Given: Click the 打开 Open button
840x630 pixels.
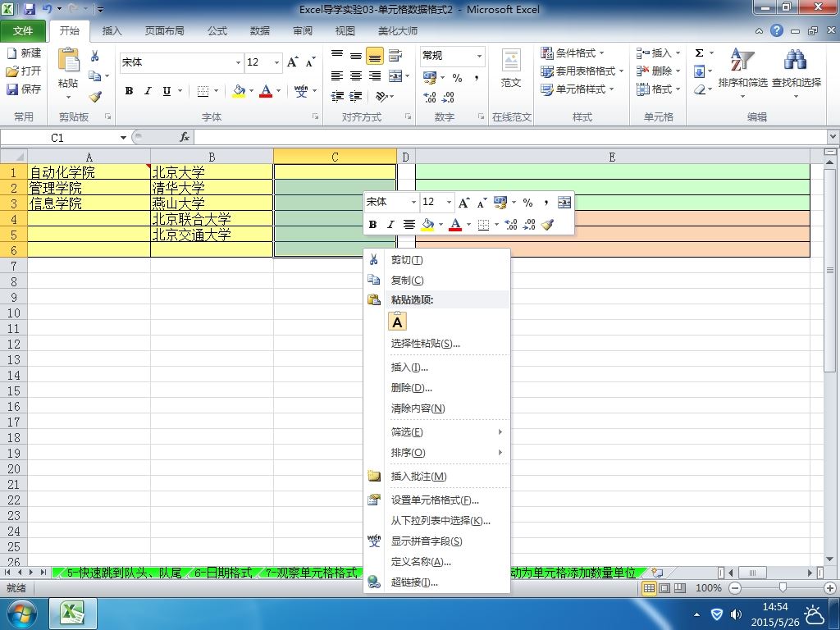Looking at the screenshot, I should (x=24, y=71).
